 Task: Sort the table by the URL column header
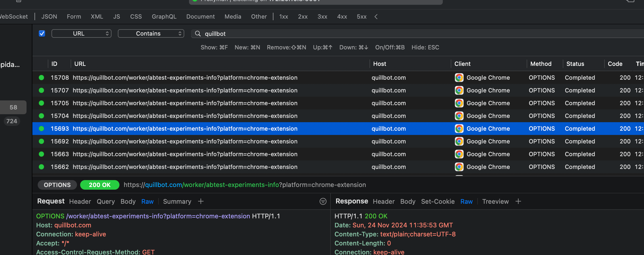pos(80,64)
